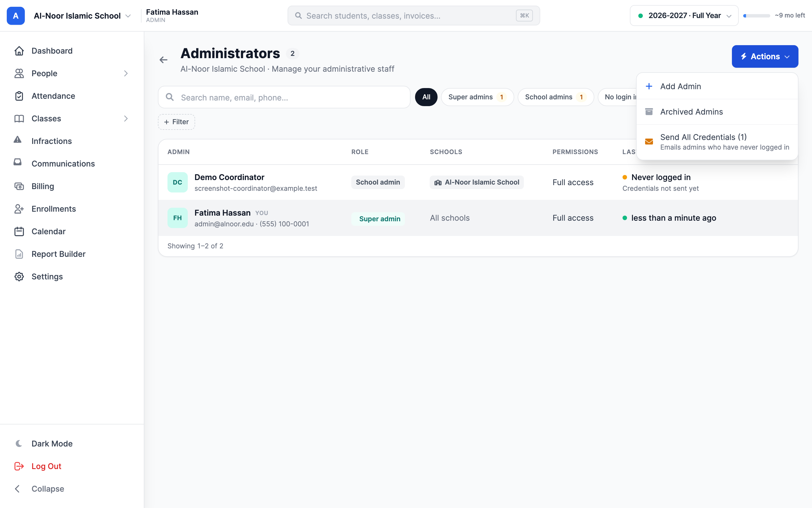This screenshot has height=508, width=812.
Task: Click the Calendar icon in sidebar
Action: tap(19, 231)
